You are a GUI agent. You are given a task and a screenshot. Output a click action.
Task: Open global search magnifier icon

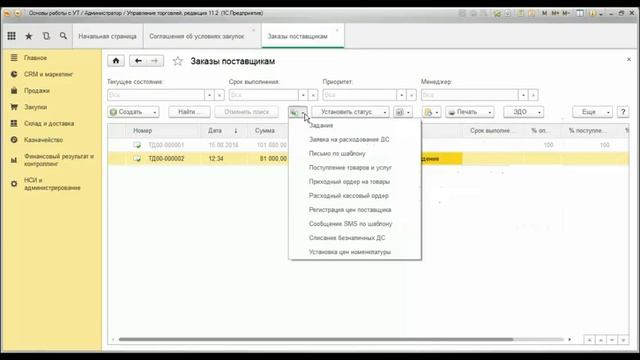click(63, 36)
